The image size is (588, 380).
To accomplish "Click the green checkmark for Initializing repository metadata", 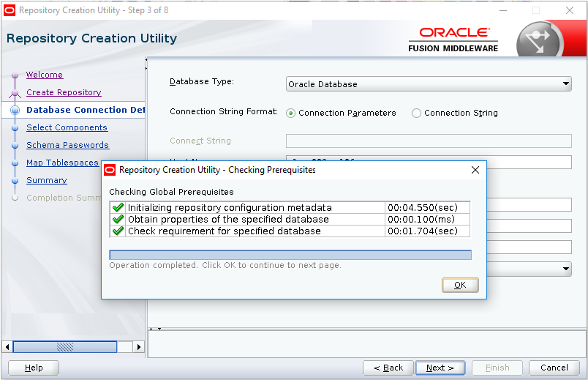I will pos(118,208).
